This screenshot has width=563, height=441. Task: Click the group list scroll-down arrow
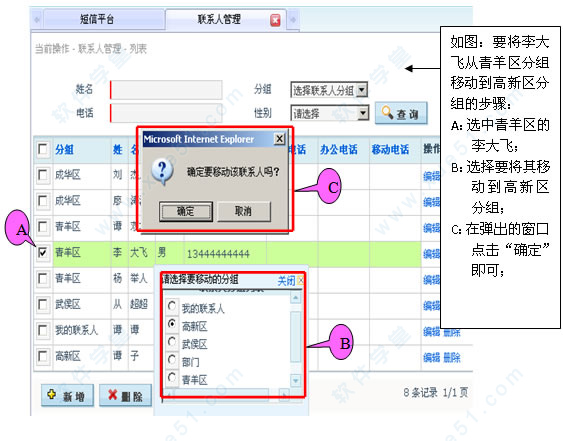click(296, 380)
